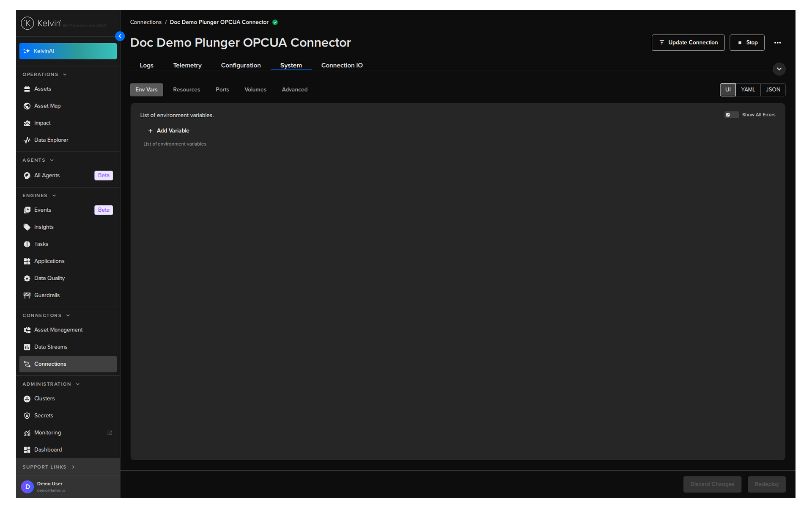Viewport: 812px width, 508px height.
Task: Switch to the Telemetry tab
Action: pos(187,65)
